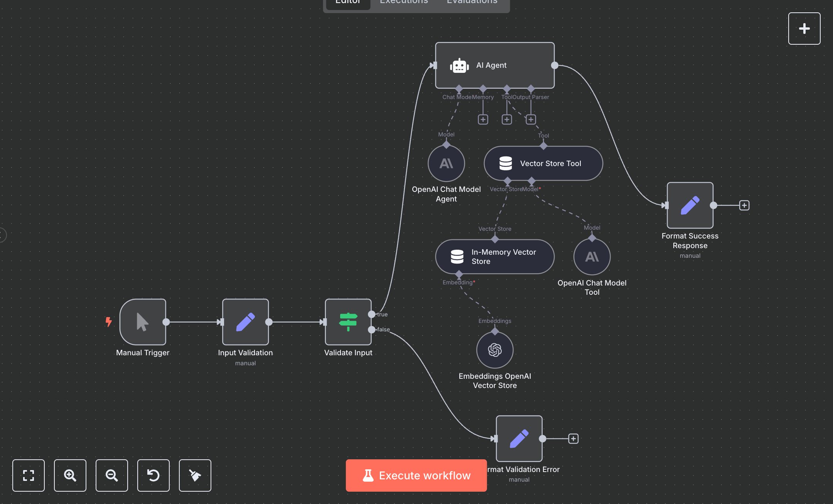Viewport: 833px width, 504px height.
Task: Add a Memory sub-node via plus connector
Action: point(483,119)
